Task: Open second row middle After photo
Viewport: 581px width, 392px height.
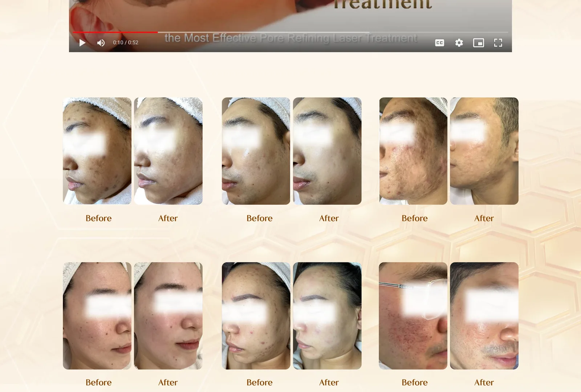Action: pos(327,316)
